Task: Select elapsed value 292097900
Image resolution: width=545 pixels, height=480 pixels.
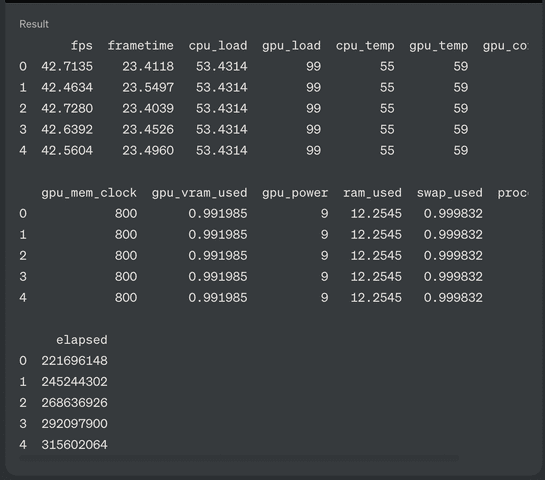Action: (x=74, y=424)
